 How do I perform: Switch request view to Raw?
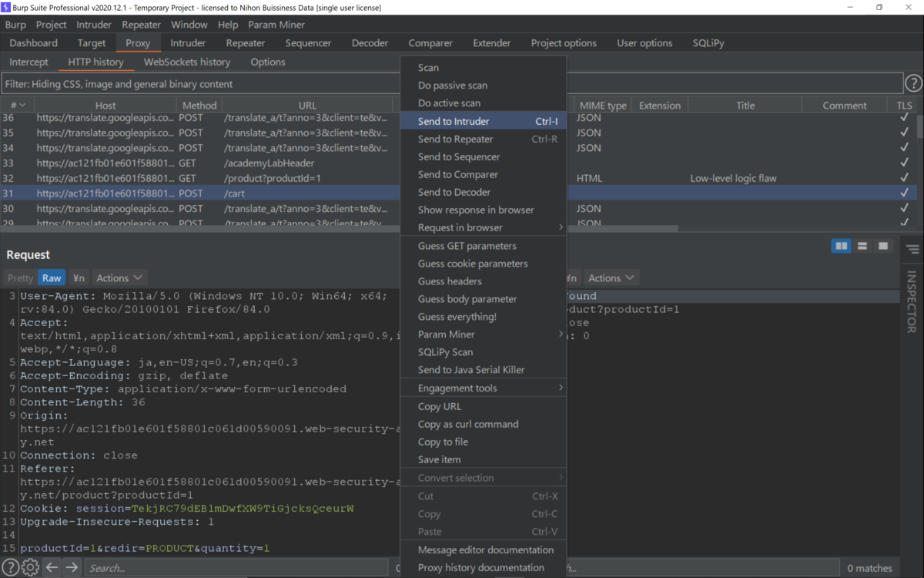[x=52, y=277]
